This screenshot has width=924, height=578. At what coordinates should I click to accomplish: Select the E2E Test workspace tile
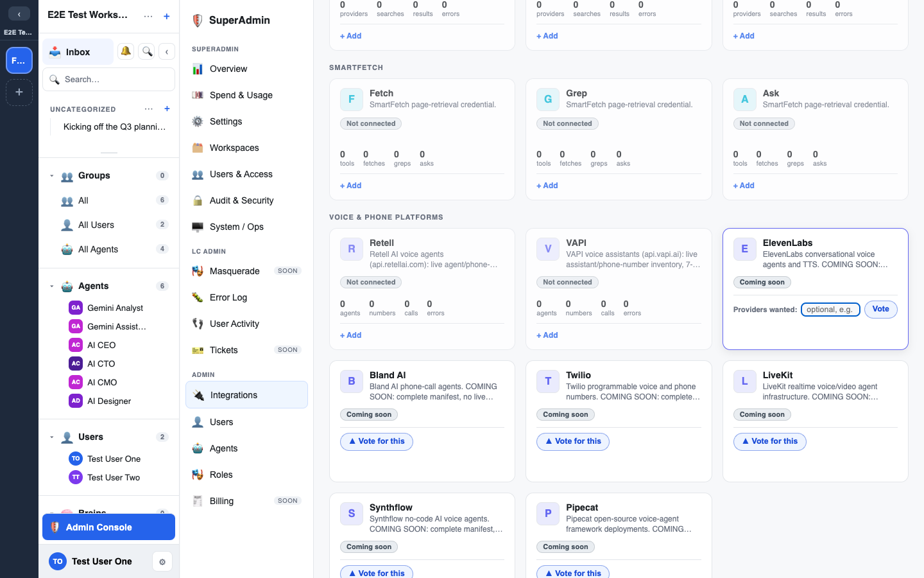[x=19, y=60]
